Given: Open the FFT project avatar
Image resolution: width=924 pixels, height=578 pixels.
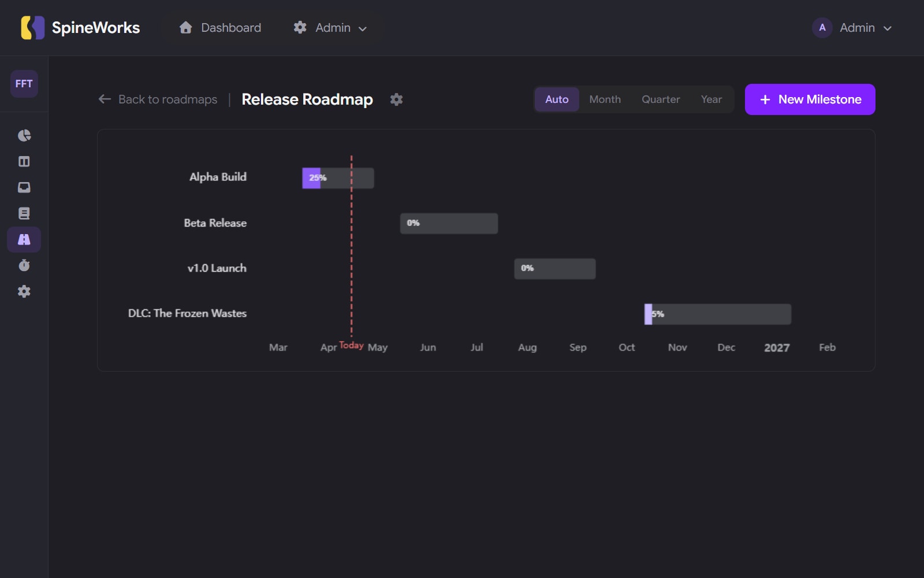Looking at the screenshot, I should [x=24, y=84].
